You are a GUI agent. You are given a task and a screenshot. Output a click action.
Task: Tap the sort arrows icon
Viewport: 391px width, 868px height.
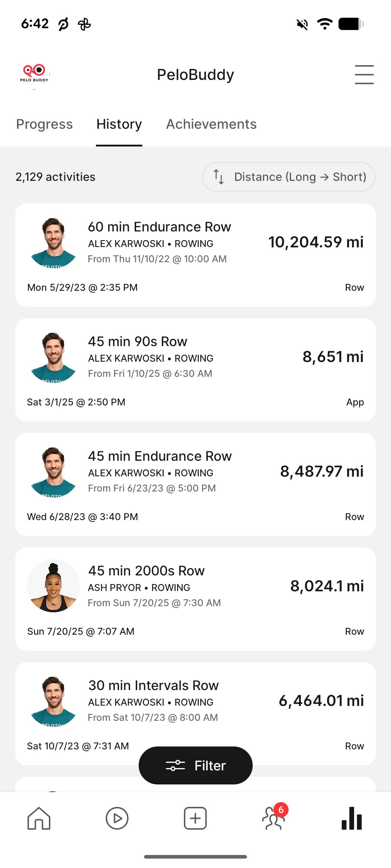[x=219, y=177]
